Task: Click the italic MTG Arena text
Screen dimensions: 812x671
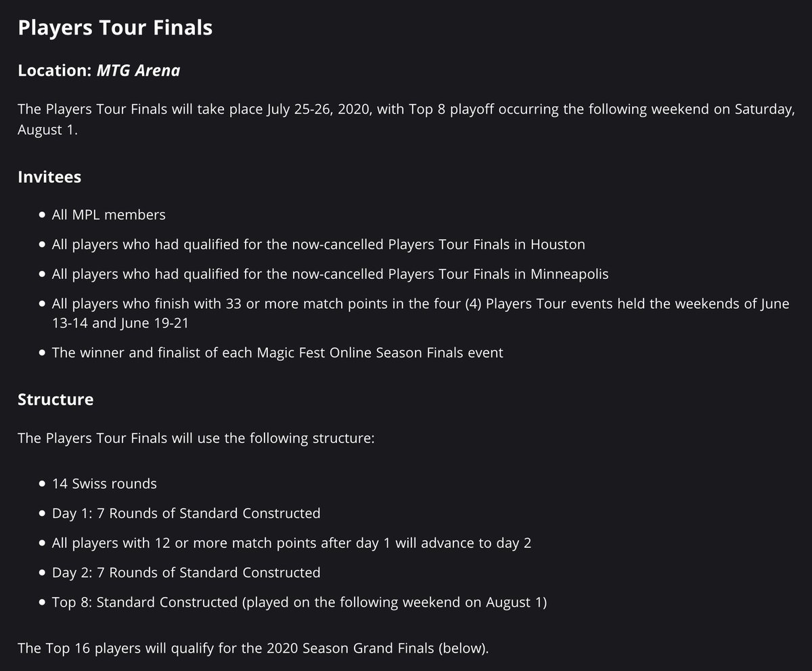Action: (x=138, y=70)
